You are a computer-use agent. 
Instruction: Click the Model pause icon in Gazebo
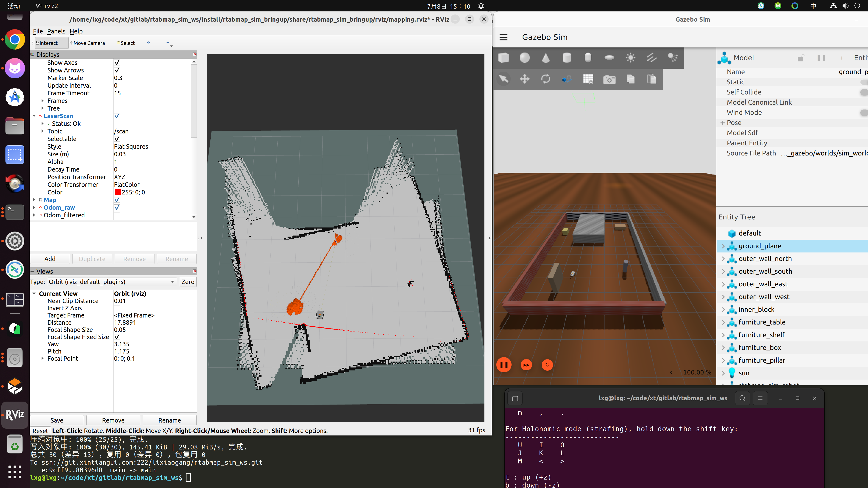pyautogui.click(x=822, y=58)
